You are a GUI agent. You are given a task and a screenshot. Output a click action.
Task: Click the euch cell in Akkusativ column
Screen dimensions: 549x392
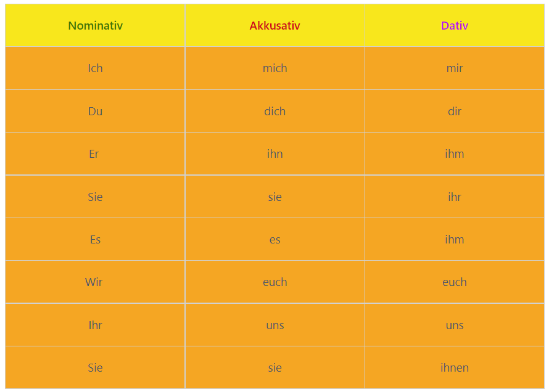pos(275,282)
